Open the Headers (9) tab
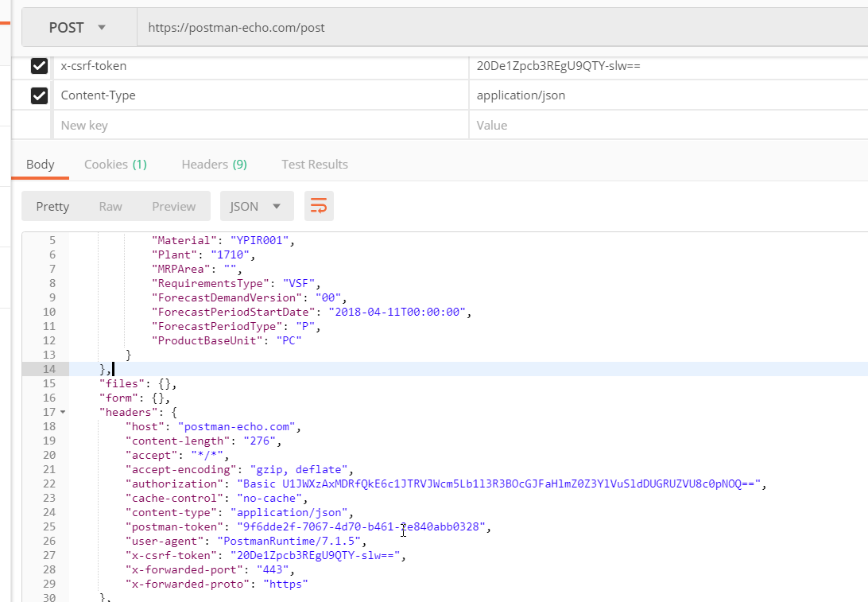The height and width of the screenshot is (602, 868). pos(213,164)
